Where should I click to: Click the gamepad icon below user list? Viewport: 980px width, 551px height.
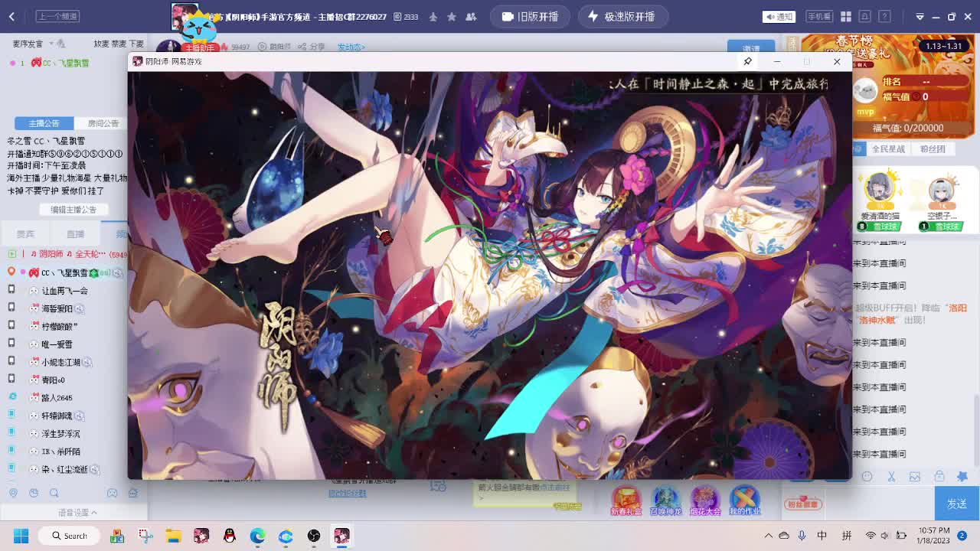tap(113, 494)
